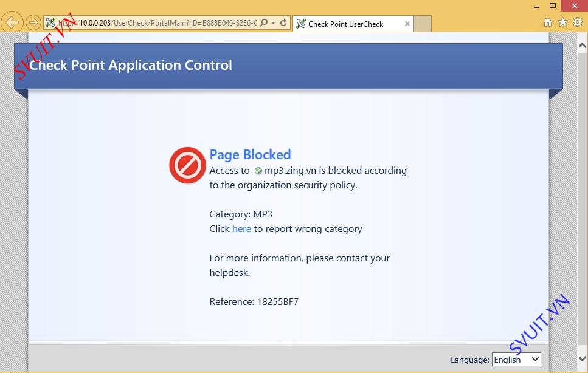
Task: Open a new blank tab
Action: [x=423, y=24]
